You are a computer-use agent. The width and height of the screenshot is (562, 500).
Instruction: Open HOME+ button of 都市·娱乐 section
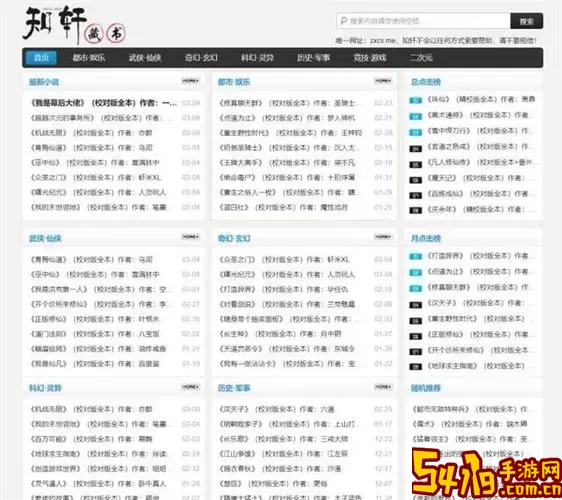(x=383, y=81)
